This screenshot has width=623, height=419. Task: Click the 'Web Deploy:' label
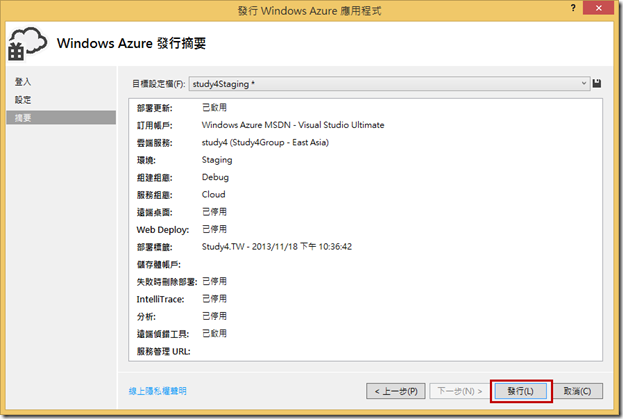(x=163, y=230)
